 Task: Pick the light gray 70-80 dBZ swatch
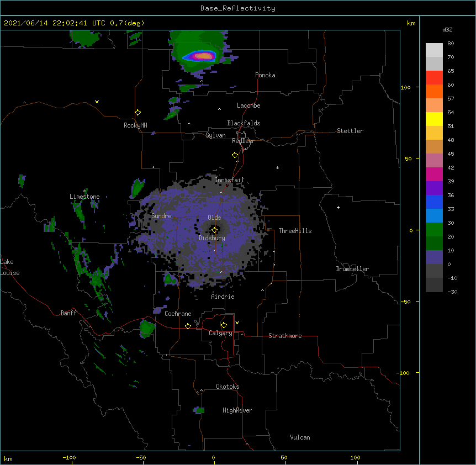point(434,50)
